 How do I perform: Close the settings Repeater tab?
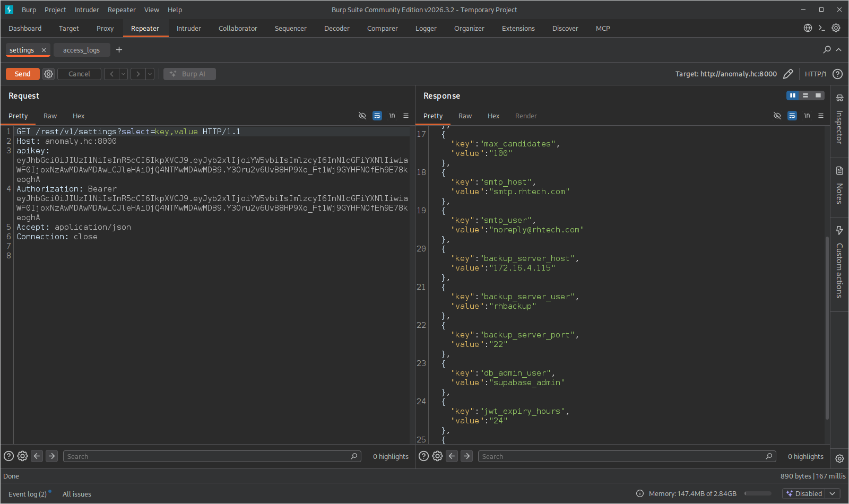pos(44,50)
